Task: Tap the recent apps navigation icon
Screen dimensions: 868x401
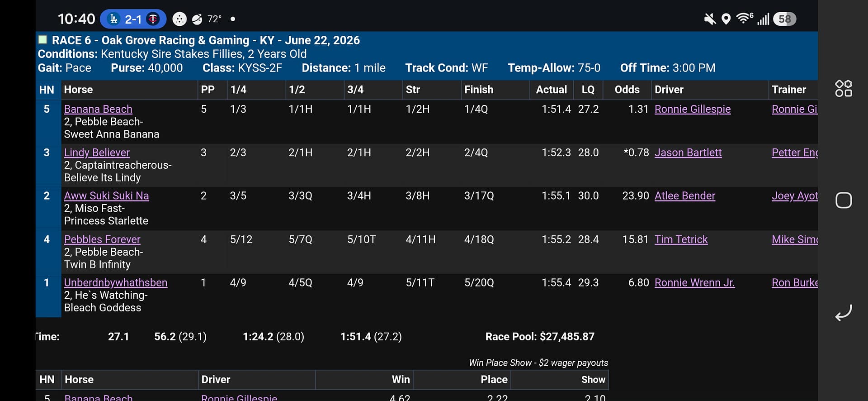Action: tap(844, 89)
